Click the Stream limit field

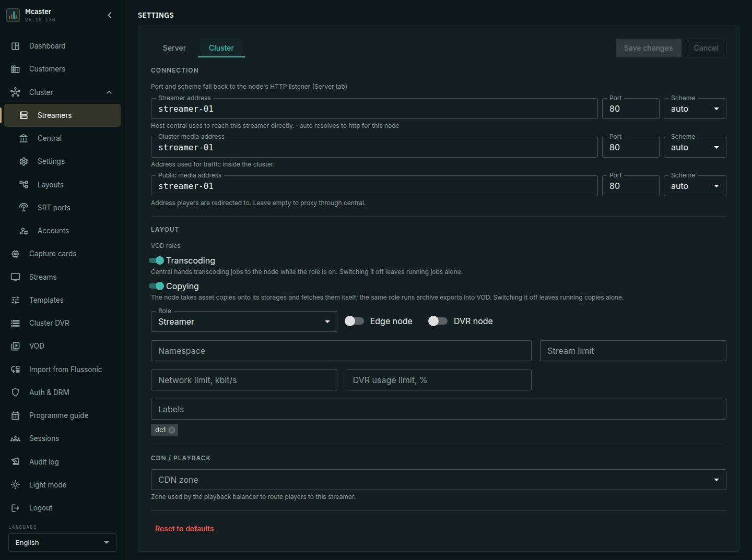point(633,351)
